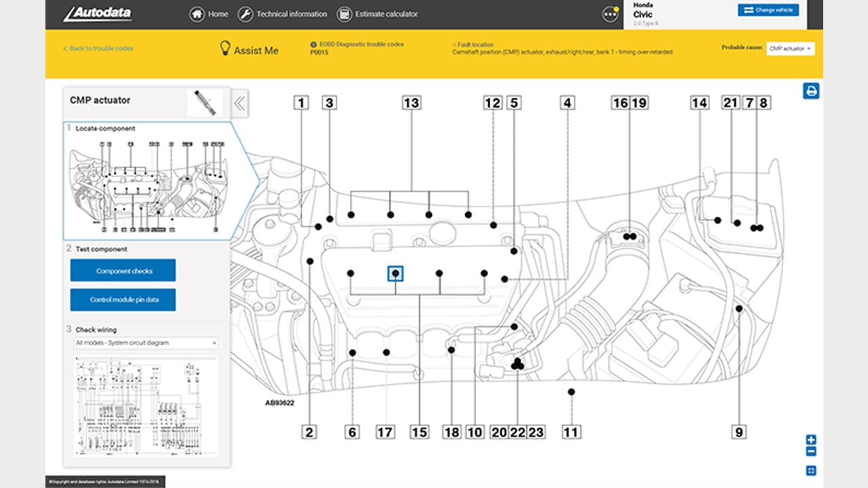Open Component checks
Screen dimensions: 868x488
coord(122,270)
